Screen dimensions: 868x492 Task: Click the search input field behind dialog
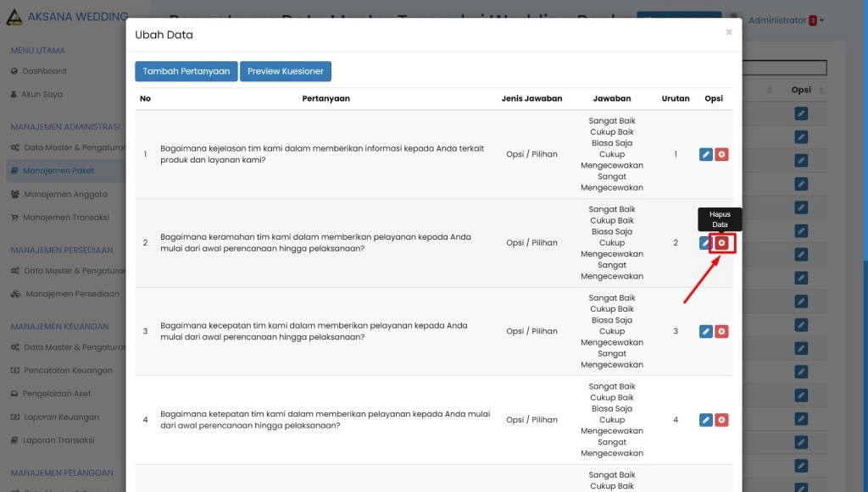pos(784,68)
